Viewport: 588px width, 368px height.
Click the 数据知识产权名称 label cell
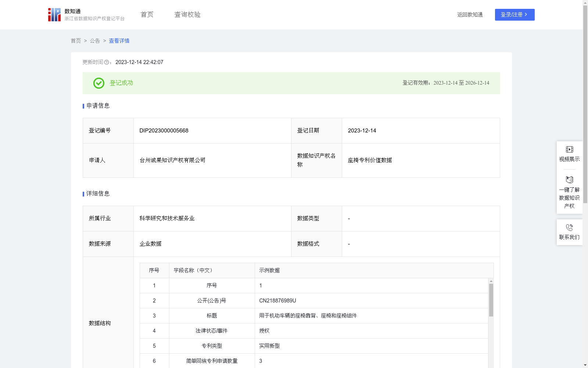click(316, 160)
